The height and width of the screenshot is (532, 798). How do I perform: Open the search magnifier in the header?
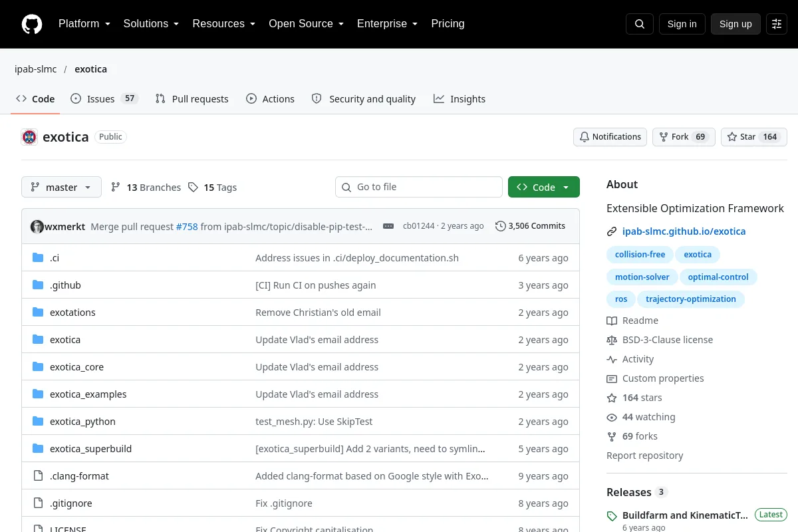pyautogui.click(x=640, y=24)
